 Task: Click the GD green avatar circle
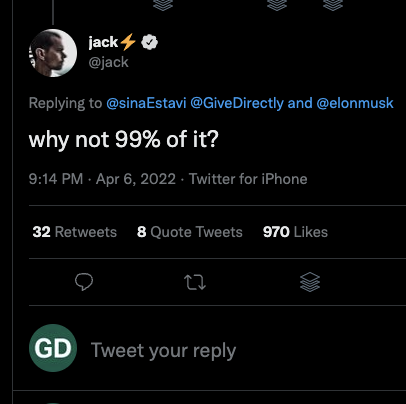53,348
